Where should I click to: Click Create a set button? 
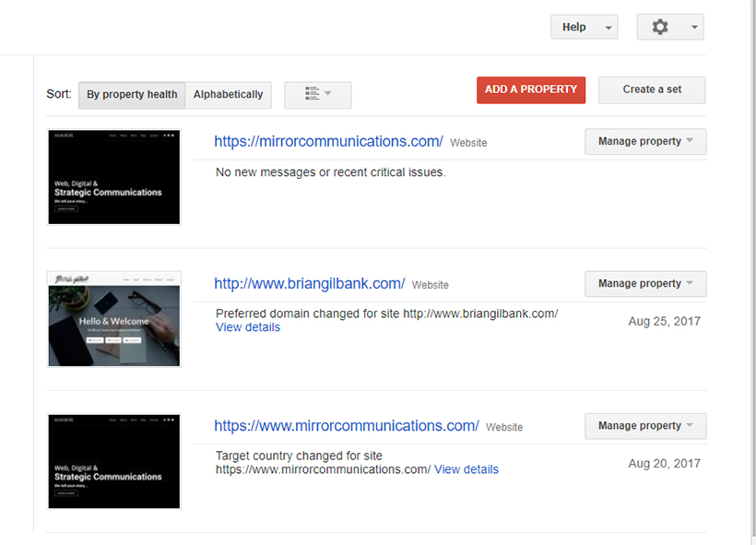pyautogui.click(x=652, y=89)
